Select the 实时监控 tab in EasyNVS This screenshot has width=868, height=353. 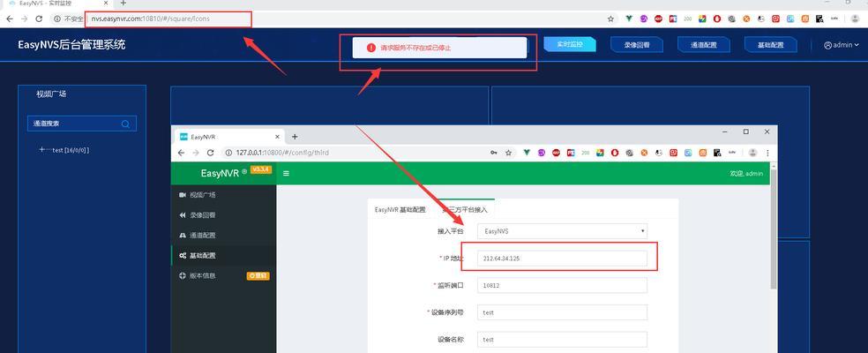[x=570, y=44]
